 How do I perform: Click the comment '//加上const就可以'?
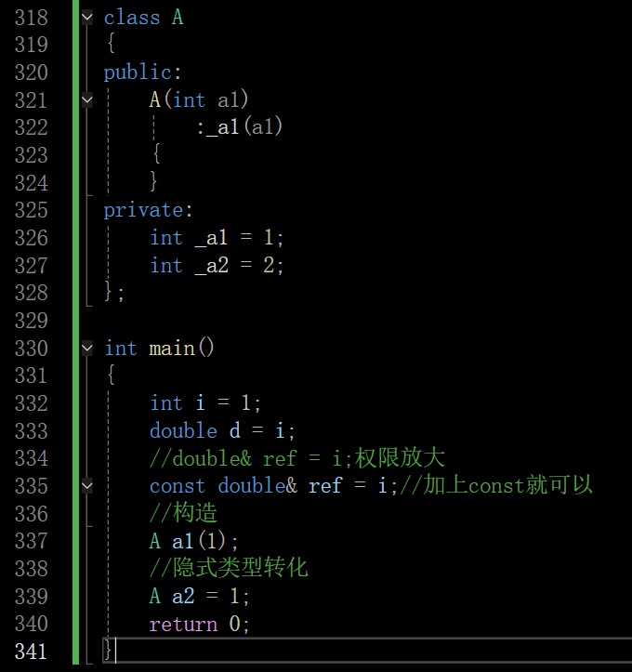click(x=495, y=485)
